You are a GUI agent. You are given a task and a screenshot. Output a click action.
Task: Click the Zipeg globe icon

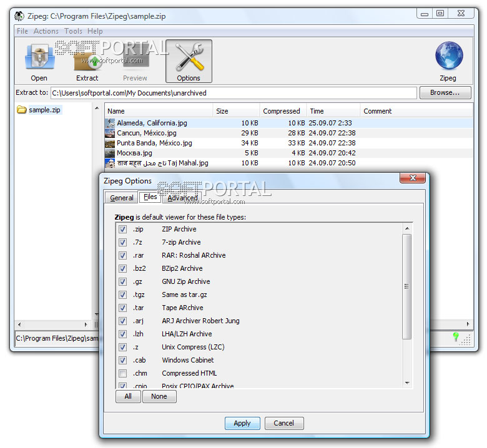coord(449,56)
